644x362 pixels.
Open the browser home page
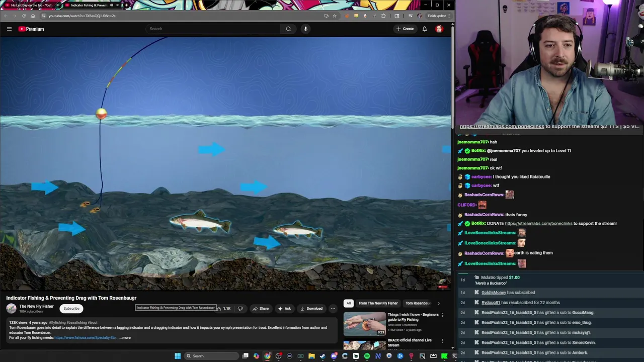[x=33, y=16]
